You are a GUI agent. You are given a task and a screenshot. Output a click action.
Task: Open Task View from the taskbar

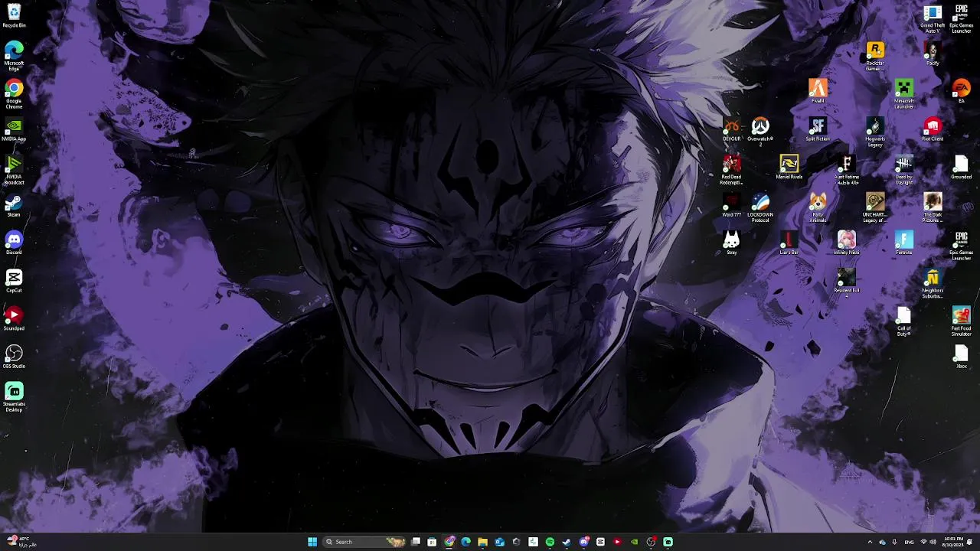(x=416, y=542)
